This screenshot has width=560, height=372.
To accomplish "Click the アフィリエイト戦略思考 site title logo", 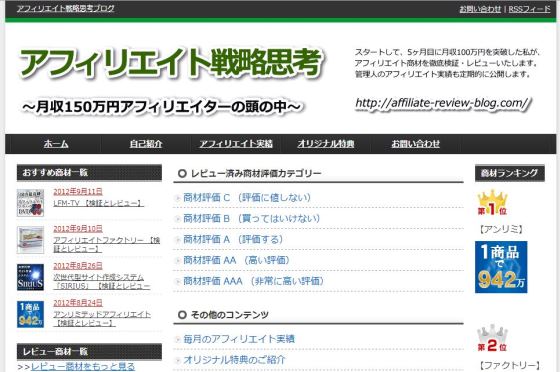I will [x=171, y=63].
